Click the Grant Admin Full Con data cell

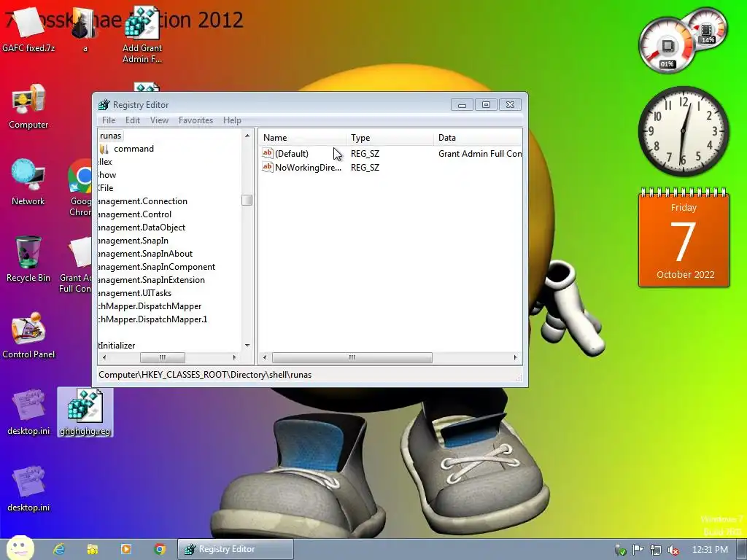pos(480,153)
